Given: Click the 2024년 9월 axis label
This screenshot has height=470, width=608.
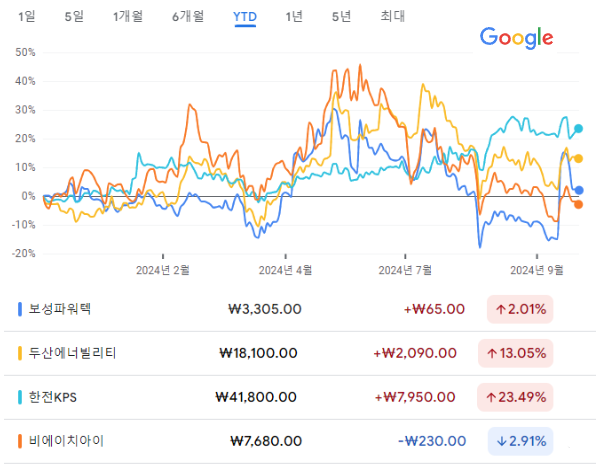Looking at the screenshot, I should pos(537,270).
